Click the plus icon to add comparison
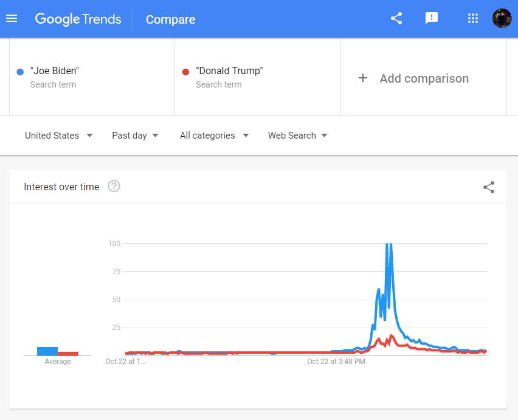Screen dimensions: 518x420 pyautogui.click(x=363, y=78)
